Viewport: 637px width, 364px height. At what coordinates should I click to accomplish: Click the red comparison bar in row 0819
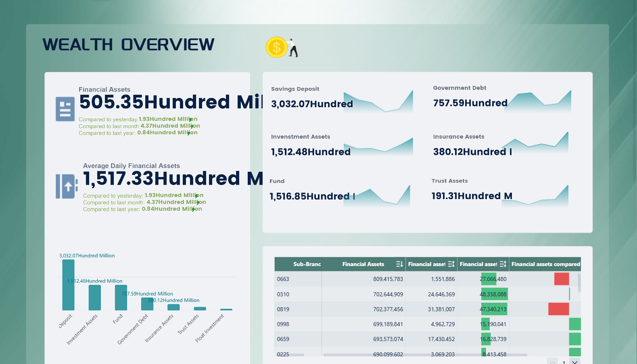(x=559, y=309)
